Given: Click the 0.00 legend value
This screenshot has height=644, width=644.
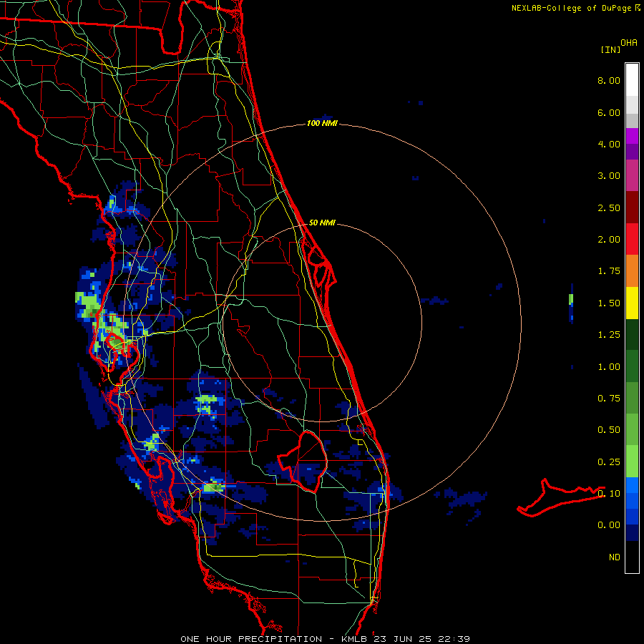Looking at the screenshot, I should (609, 525).
